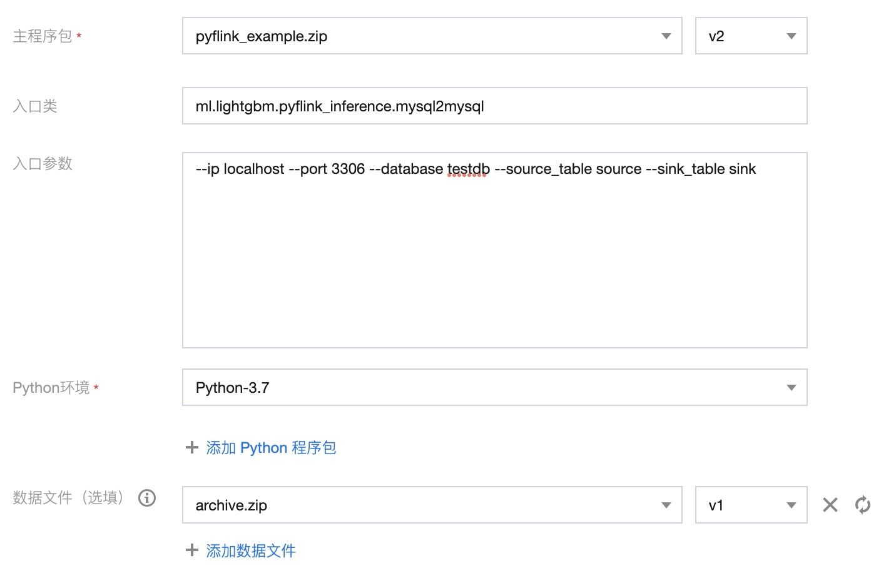This screenshot has height=588, width=891.
Task: Click the 数据文件（选填）label
Action: pos(68,498)
